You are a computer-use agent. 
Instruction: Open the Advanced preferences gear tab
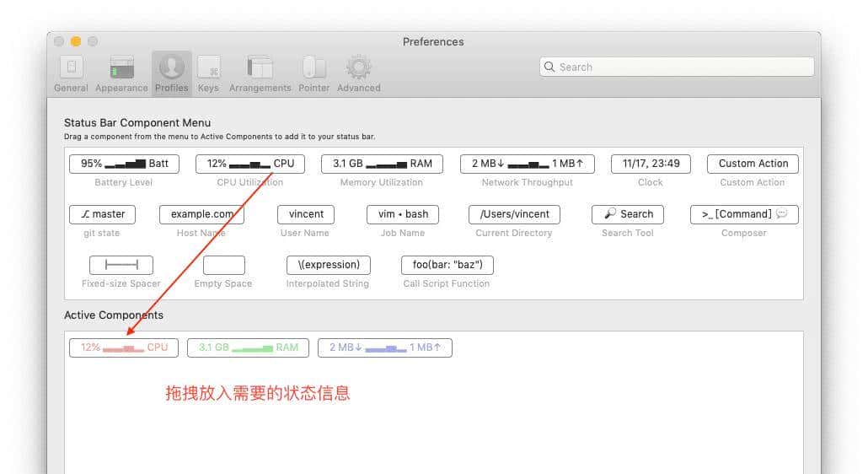(359, 73)
